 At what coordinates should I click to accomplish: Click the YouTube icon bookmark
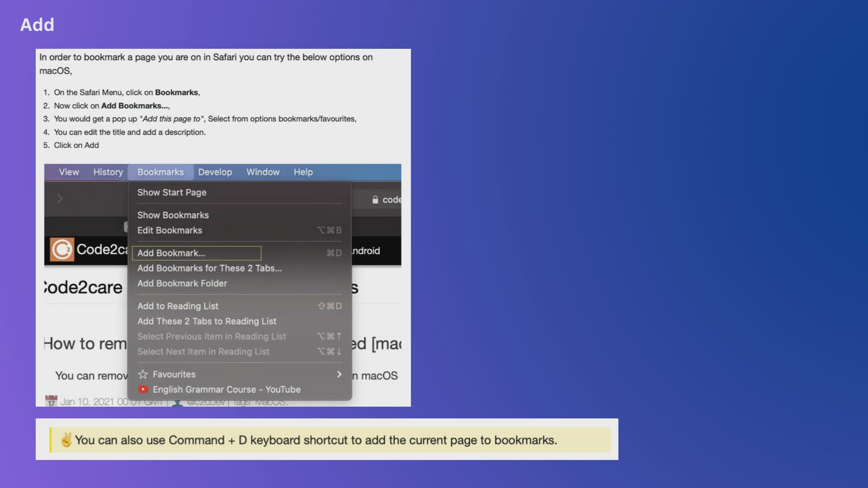pos(143,389)
